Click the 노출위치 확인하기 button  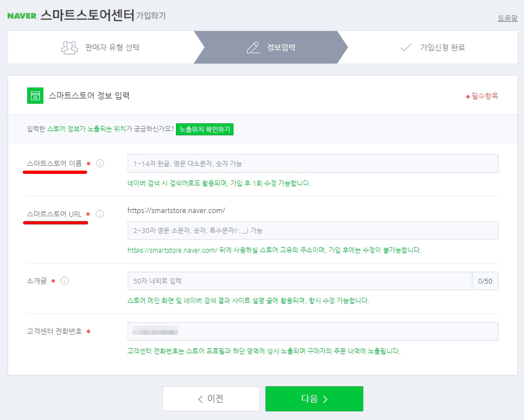[205, 129]
